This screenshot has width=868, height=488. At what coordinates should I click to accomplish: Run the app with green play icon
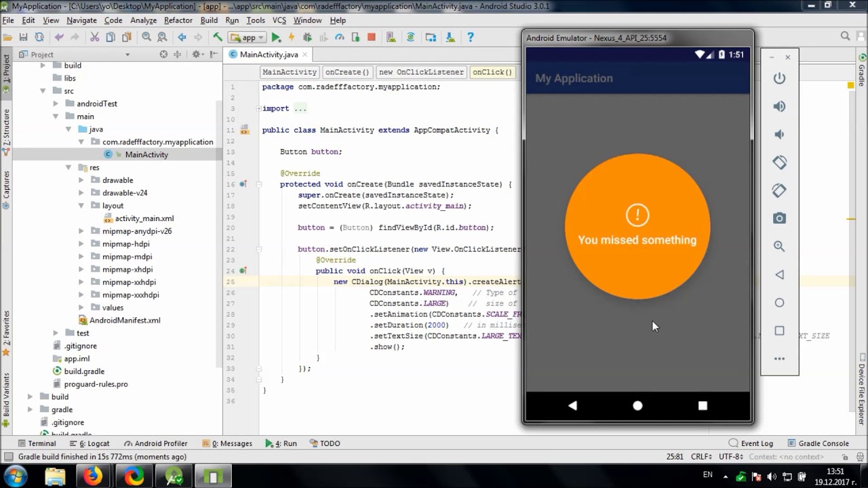[277, 37]
